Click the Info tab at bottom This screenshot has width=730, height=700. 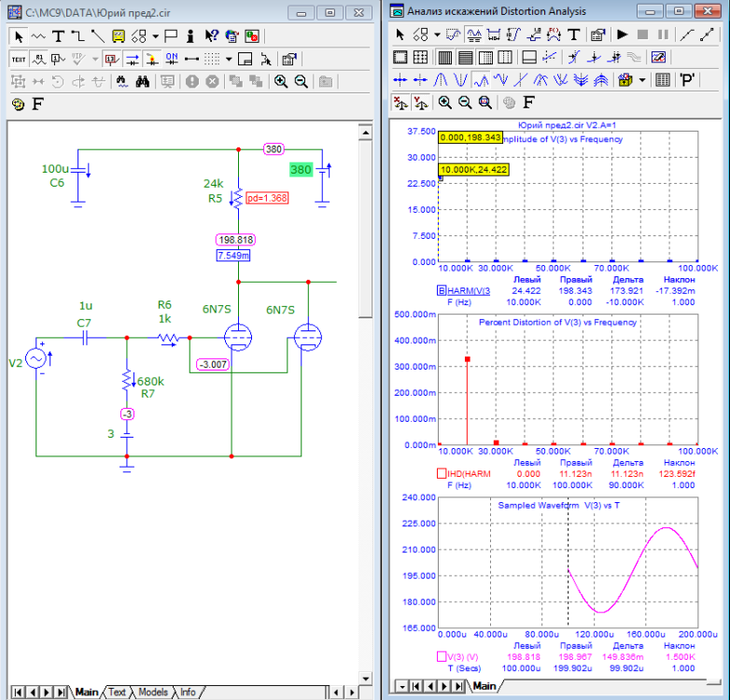(188, 693)
